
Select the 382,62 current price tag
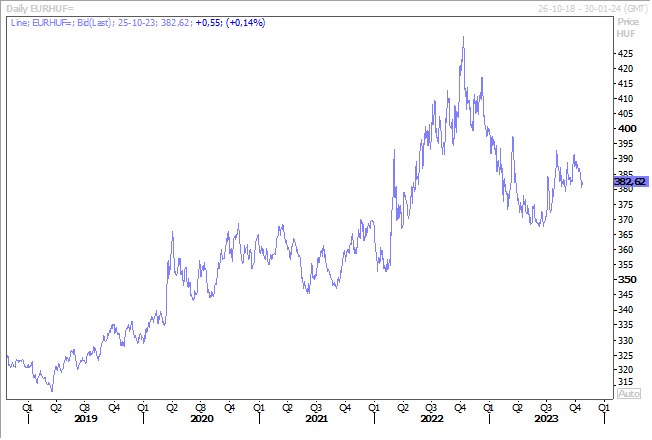pyautogui.click(x=631, y=181)
